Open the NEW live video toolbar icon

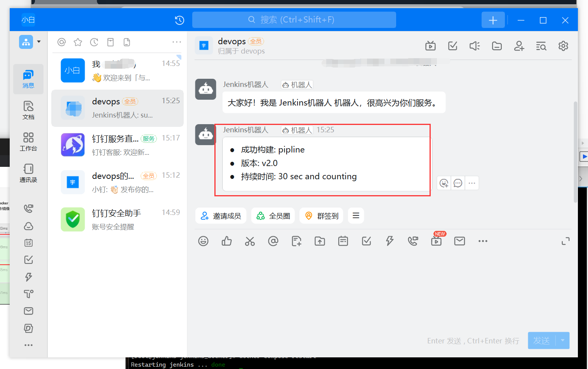(x=437, y=240)
